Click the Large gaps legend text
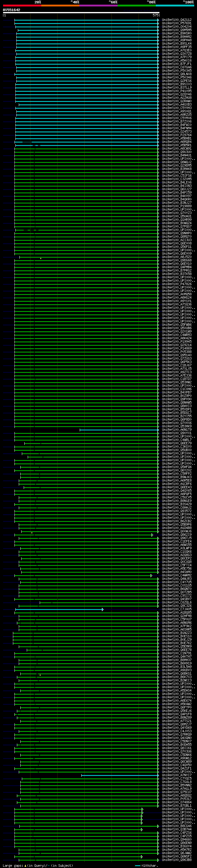 (13, 866)
